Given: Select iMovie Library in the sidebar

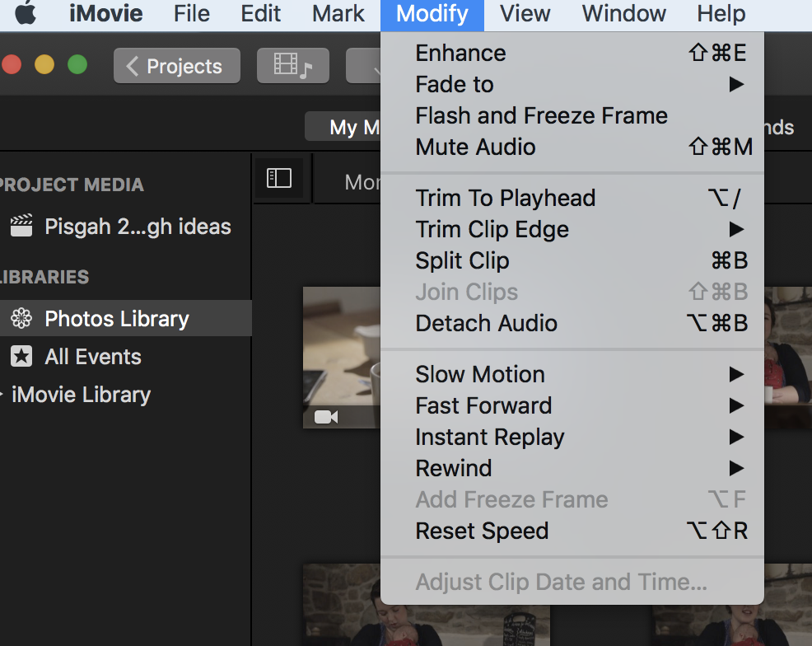Looking at the screenshot, I should 81,395.
